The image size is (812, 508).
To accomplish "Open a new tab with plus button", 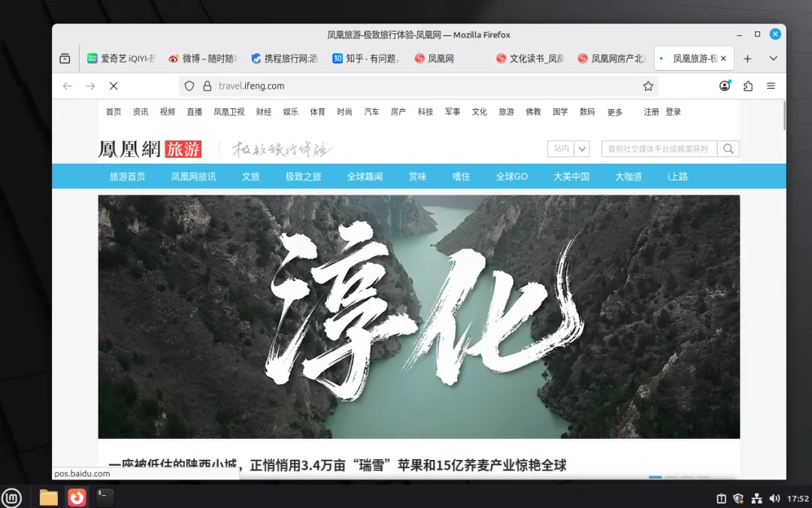I will coord(747,59).
